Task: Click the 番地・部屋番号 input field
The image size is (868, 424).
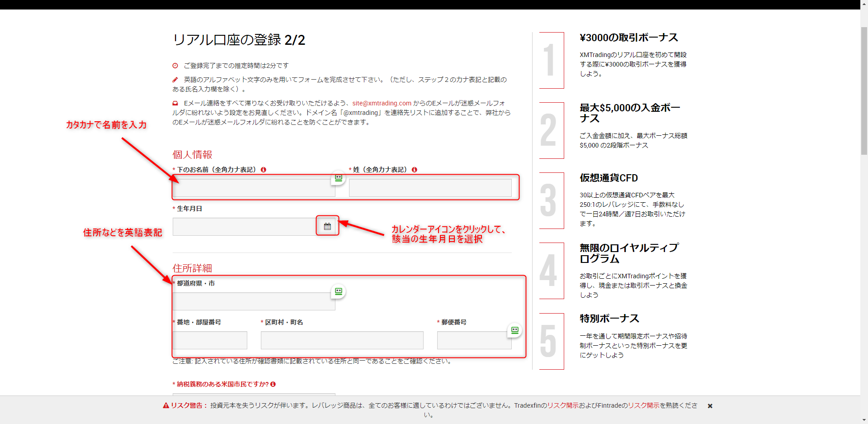Action: coord(210,340)
